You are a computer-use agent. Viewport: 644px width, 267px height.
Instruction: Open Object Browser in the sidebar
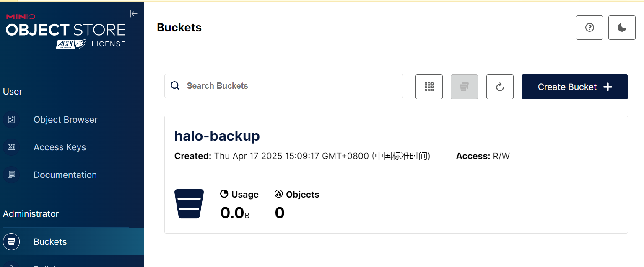65,120
